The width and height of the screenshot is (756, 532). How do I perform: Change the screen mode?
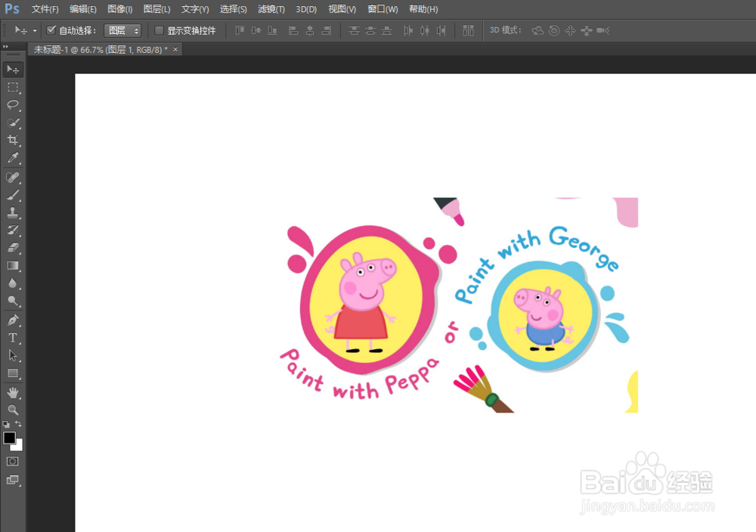point(13,480)
